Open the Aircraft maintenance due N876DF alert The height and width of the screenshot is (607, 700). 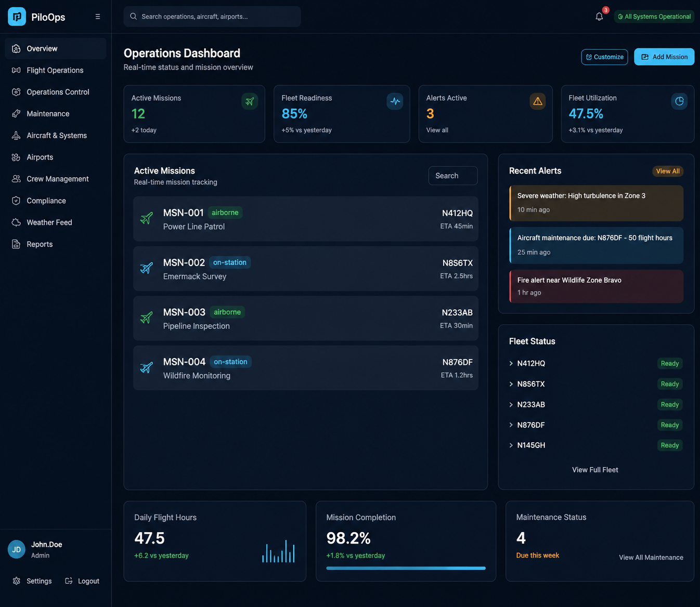click(596, 245)
